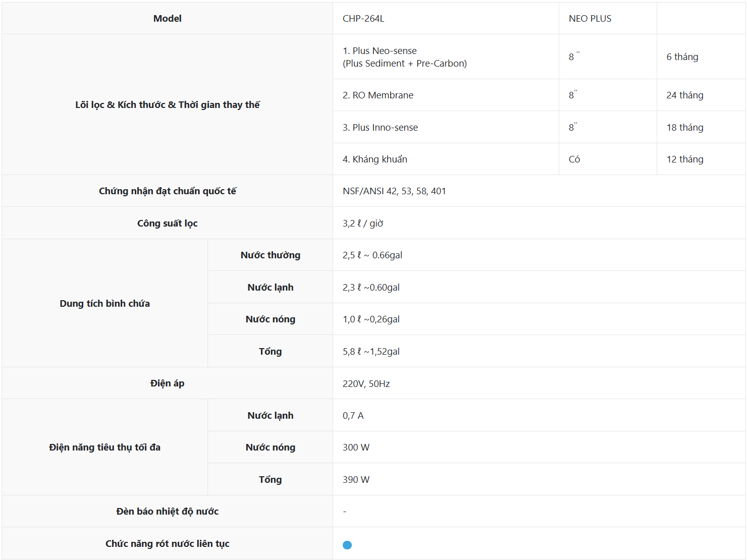Select the RO Membrane row text
748x560 pixels.
coord(378,95)
